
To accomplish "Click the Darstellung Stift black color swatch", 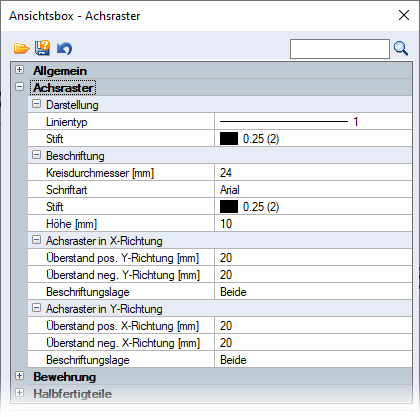I will point(229,139).
